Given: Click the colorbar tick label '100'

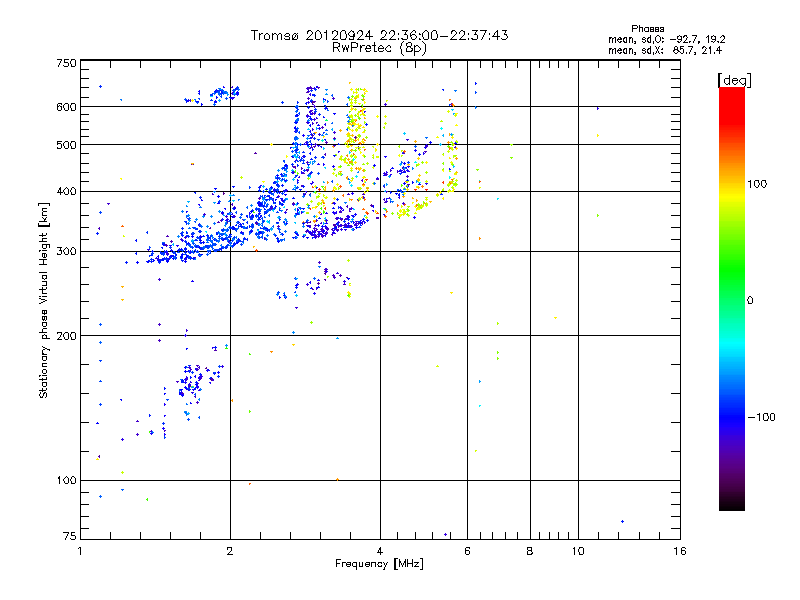Looking at the screenshot, I should tap(757, 184).
